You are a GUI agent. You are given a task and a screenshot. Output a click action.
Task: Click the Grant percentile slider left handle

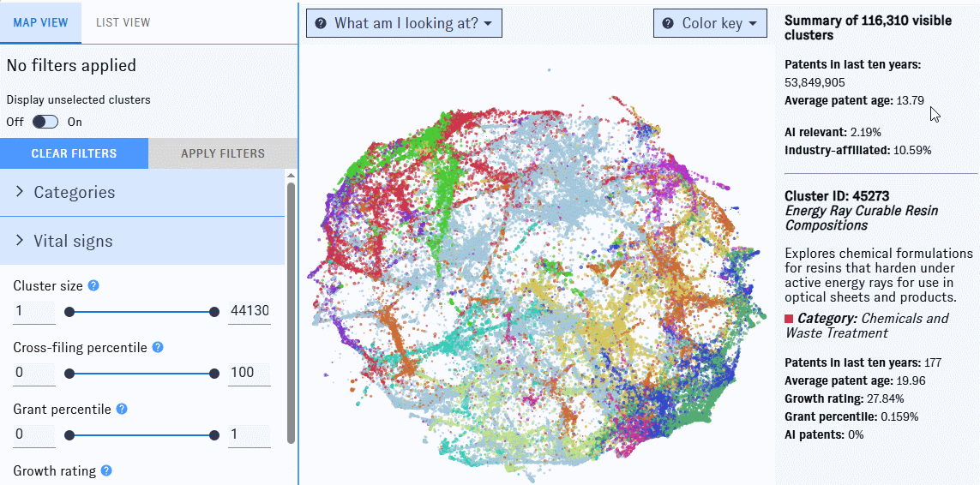click(x=69, y=435)
